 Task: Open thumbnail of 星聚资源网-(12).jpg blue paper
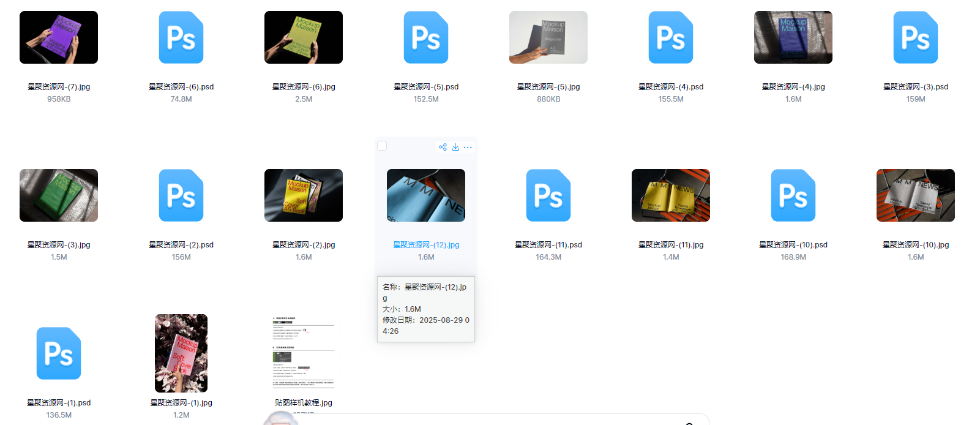(x=426, y=195)
